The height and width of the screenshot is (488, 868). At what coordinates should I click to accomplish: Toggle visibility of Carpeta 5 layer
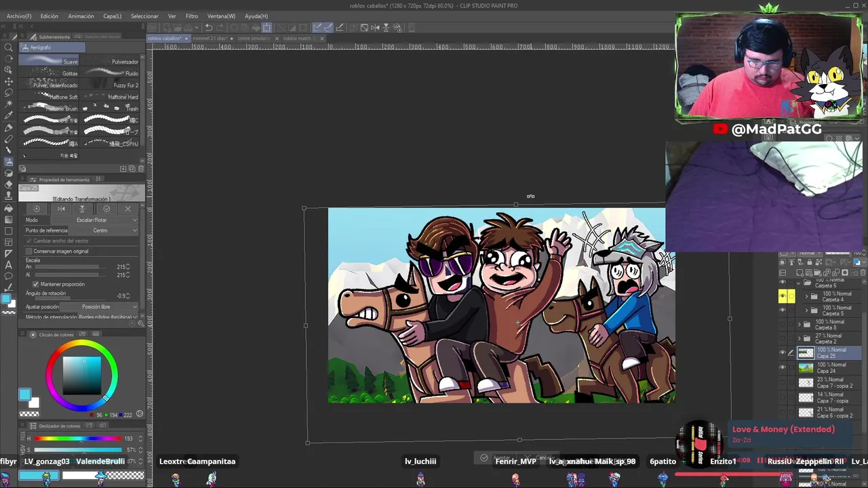coord(783,310)
